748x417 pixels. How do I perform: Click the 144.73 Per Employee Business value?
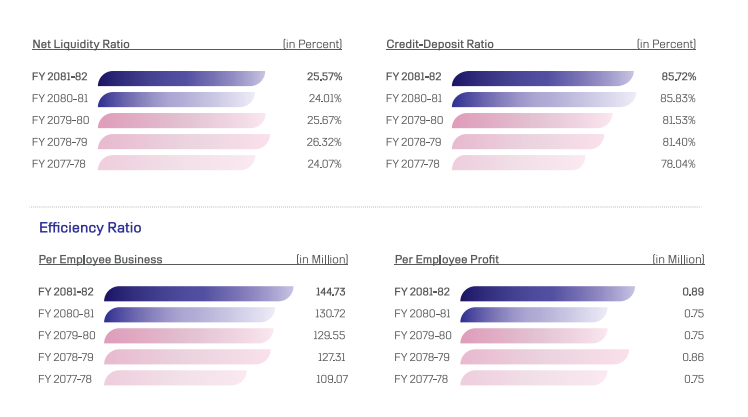[329, 292]
